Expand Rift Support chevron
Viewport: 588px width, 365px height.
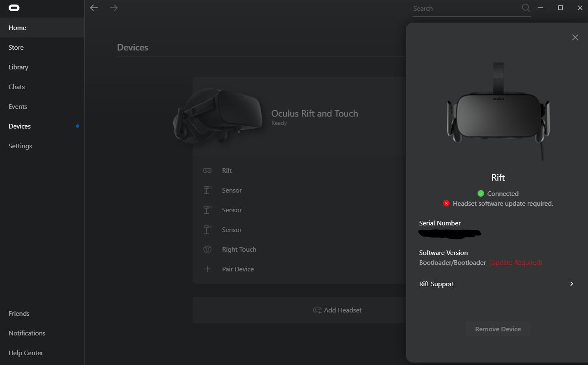point(572,284)
